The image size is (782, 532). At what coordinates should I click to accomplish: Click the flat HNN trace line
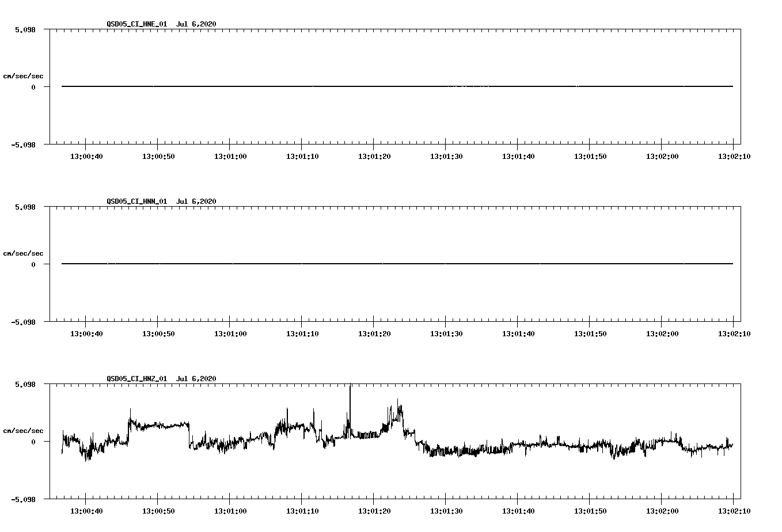tap(397, 264)
